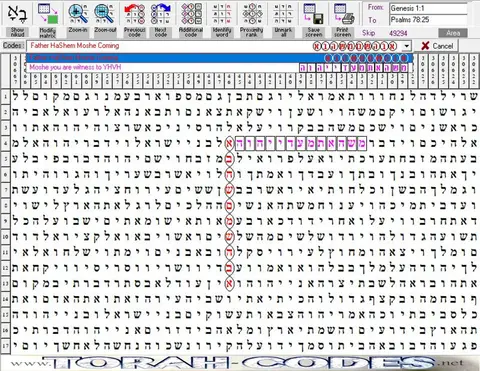Select the row 10 header of the matrix
The height and width of the screenshot is (371, 480).
point(5,237)
